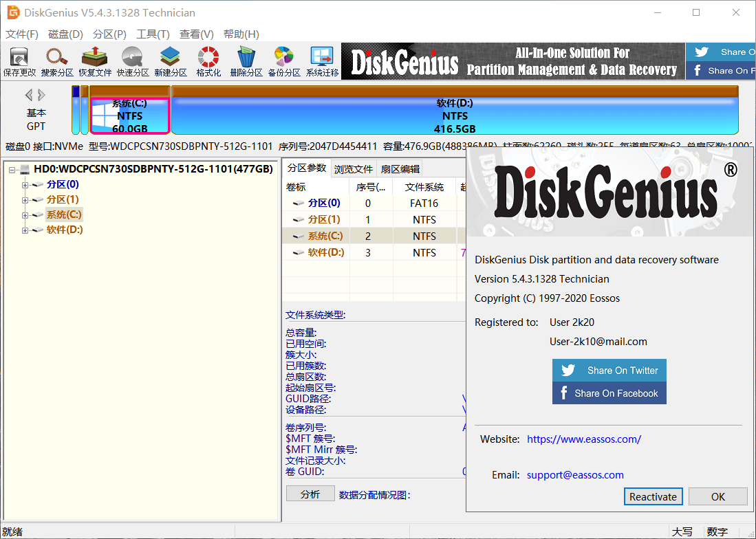756x539 pixels.
Task: Open the https://www.eassos.com/ website link
Action: pyautogui.click(x=583, y=439)
